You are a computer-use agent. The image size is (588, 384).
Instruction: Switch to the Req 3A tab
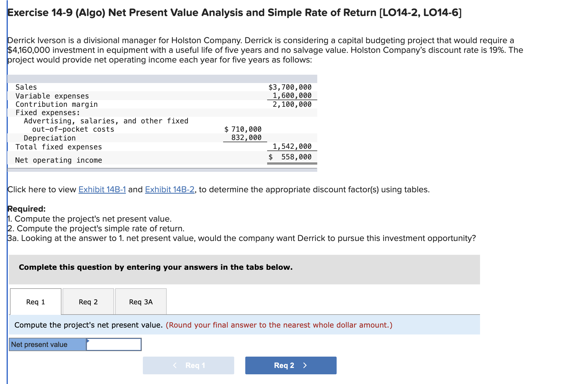[140, 302]
